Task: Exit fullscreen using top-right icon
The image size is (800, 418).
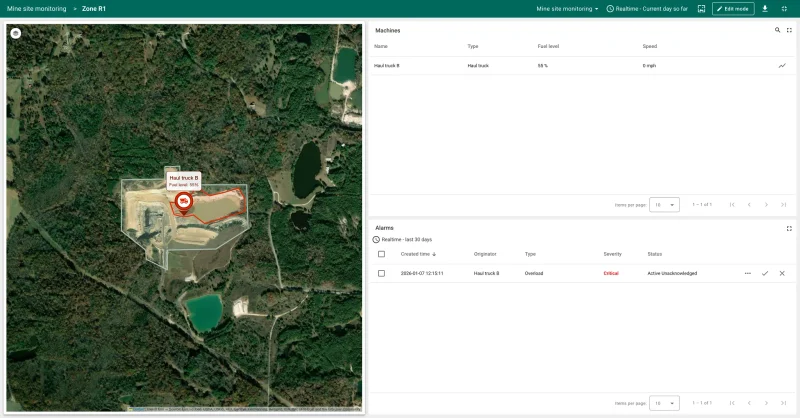Action: click(x=784, y=9)
